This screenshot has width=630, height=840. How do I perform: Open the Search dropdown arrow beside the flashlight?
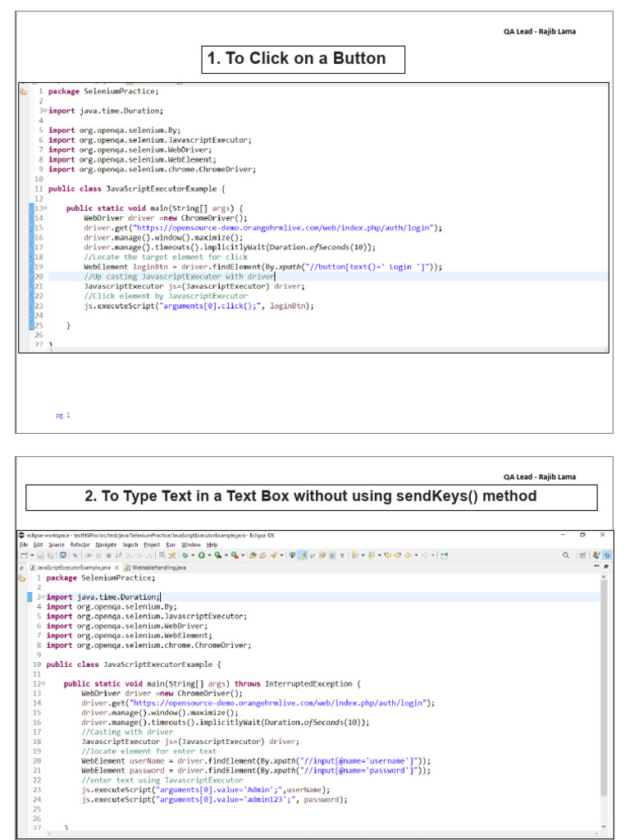tap(281, 555)
